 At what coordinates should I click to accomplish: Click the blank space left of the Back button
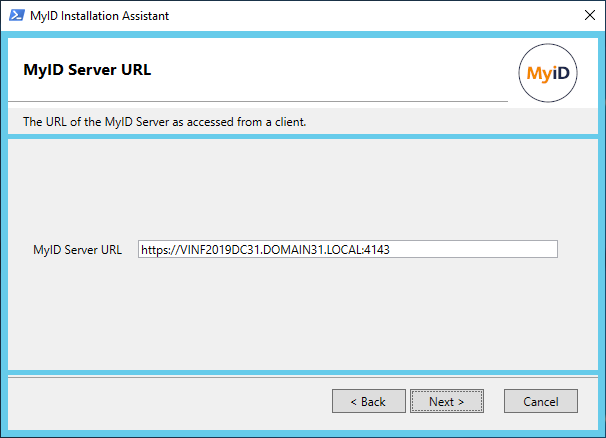pyautogui.click(x=170, y=401)
